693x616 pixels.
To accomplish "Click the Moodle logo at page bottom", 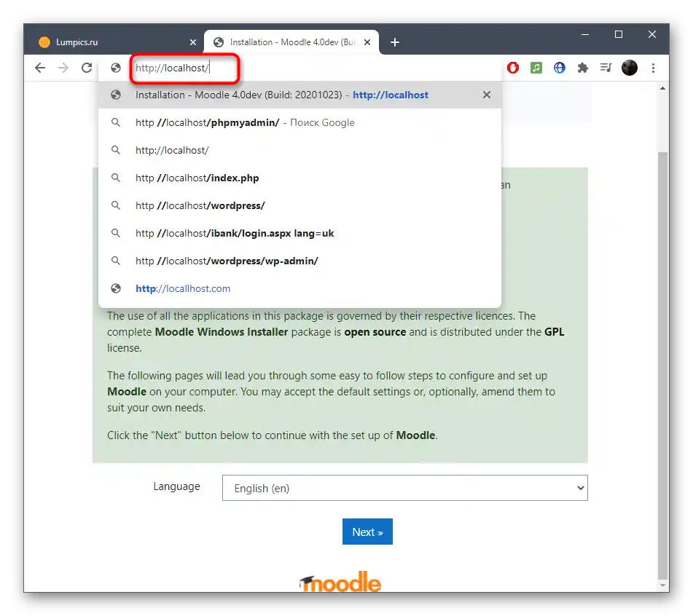I will (x=340, y=582).
